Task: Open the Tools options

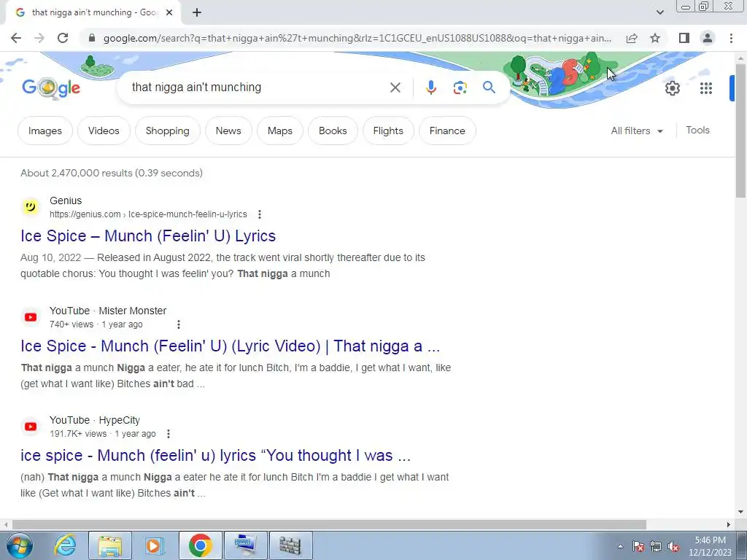Action: click(x=697, y=130)
